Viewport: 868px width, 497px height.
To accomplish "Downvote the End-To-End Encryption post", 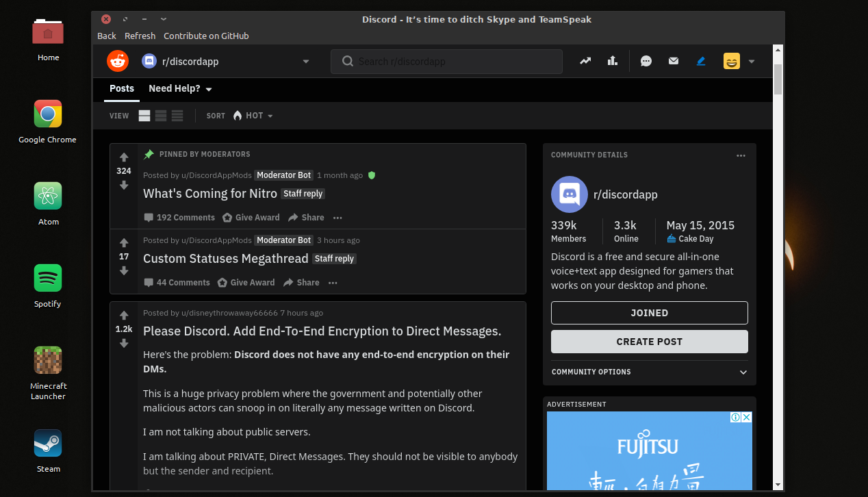I will tap(124, 343).
